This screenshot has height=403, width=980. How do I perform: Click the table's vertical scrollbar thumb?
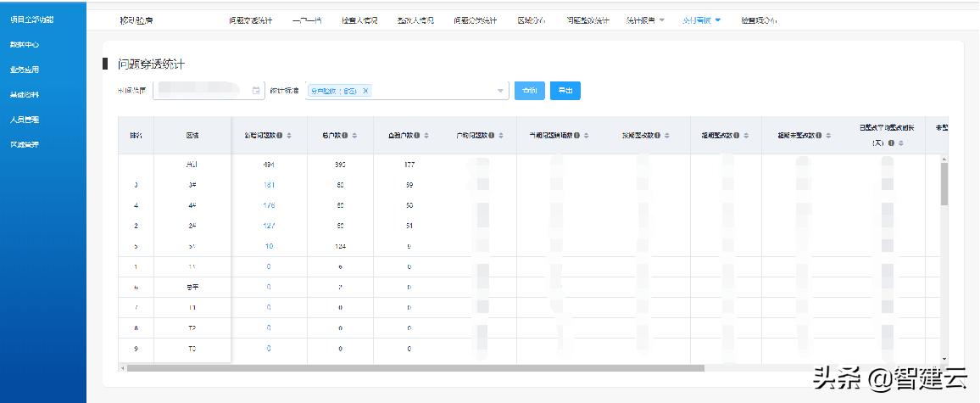tap(944, 184)
